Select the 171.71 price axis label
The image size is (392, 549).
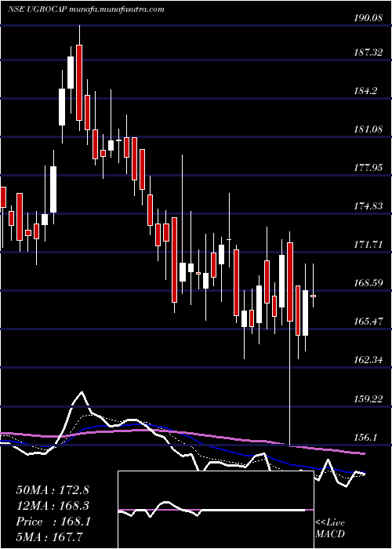(368, 244)
